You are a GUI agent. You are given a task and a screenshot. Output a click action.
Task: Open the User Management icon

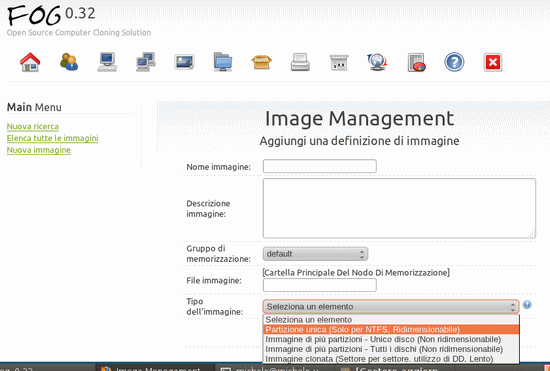(69, 62)
